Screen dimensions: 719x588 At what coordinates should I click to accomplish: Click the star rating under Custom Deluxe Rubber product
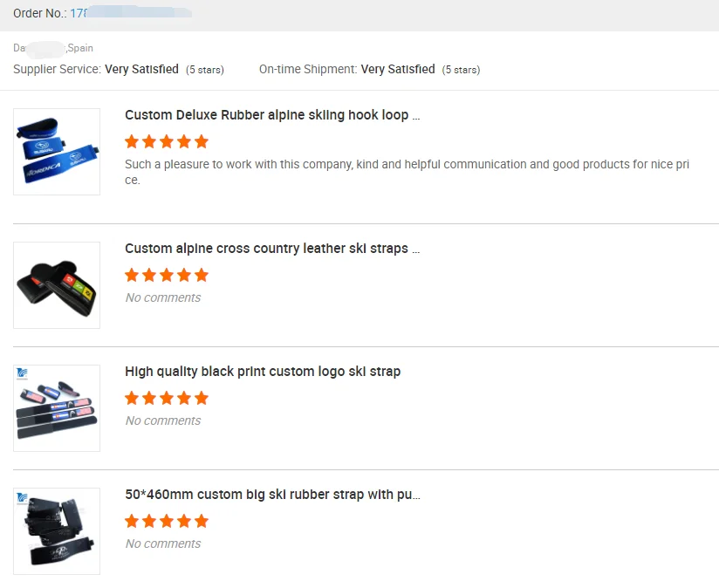tap(167, 141)
